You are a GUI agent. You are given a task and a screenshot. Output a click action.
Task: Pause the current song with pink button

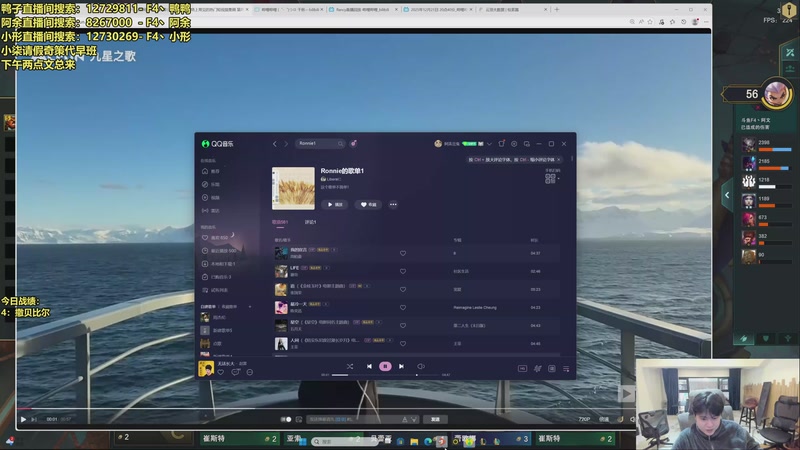point(385,366)
